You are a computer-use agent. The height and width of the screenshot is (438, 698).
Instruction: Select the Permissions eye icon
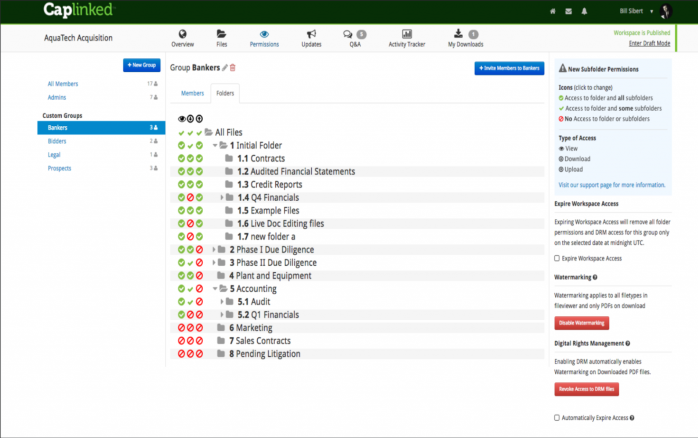click(x=264, y=34)
